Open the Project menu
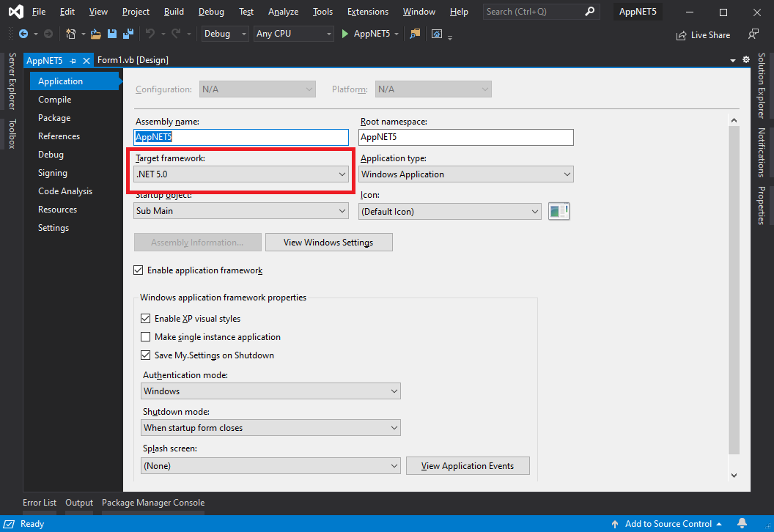The image size is (774, 532). (x=136, y=11)
